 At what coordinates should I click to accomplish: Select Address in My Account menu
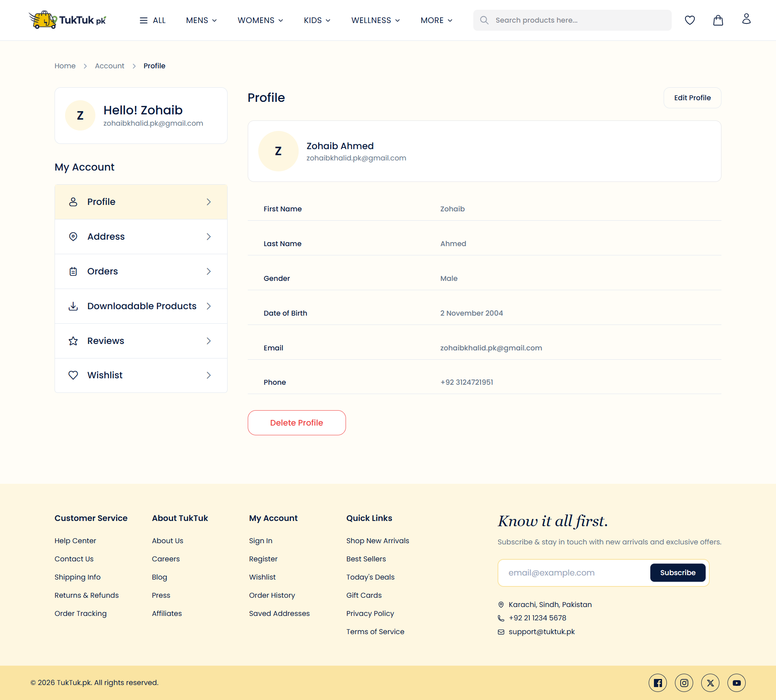(141, 236)
